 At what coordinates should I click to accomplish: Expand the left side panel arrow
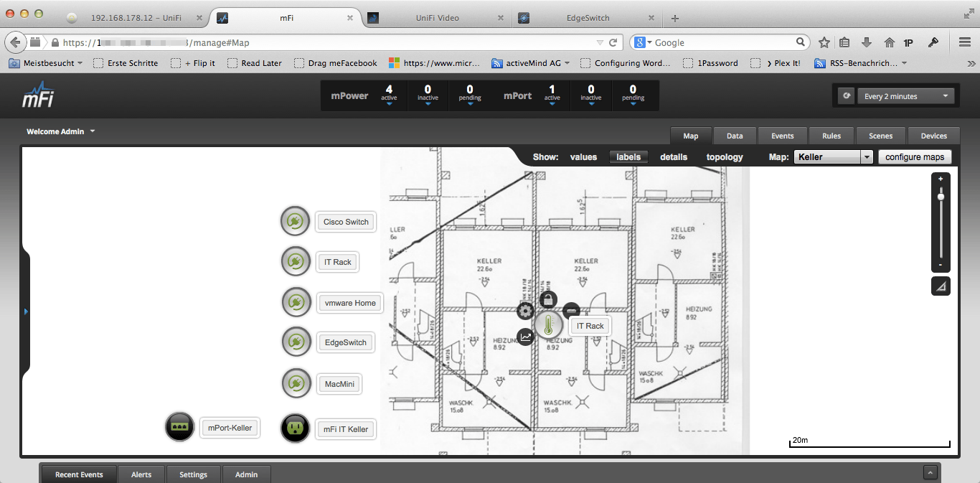click(x=26, y=311)
